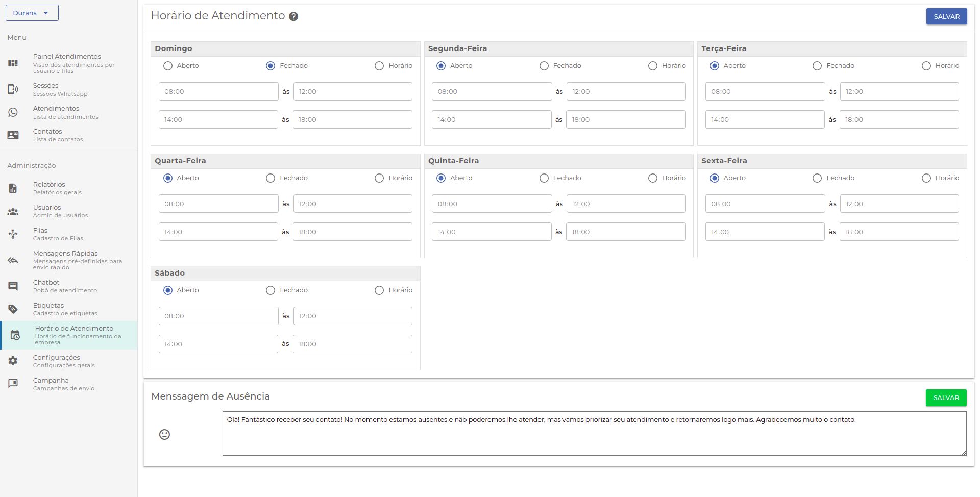Click the help icon beside Horário de Atendimento

(x=293, y=16)
